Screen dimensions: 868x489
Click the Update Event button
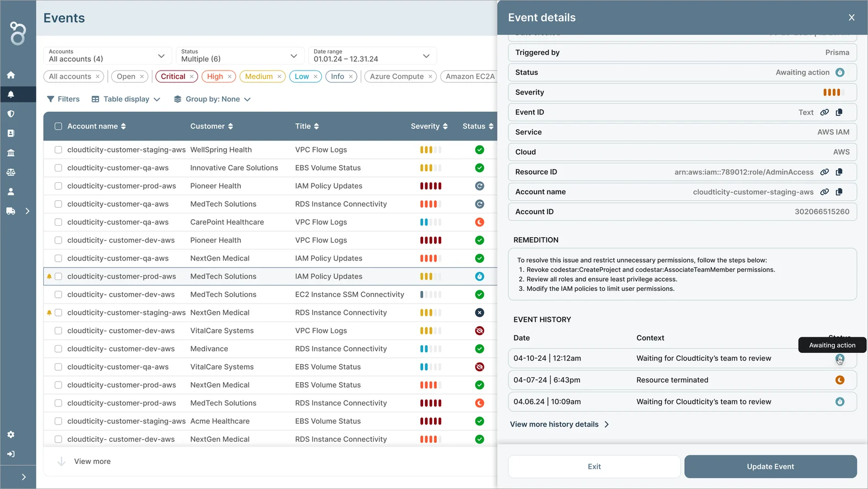(770, 467)
